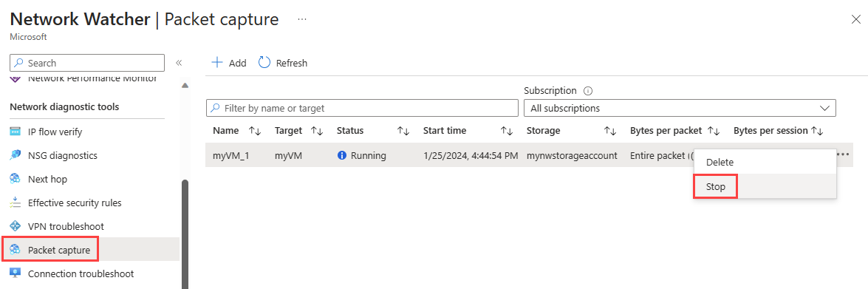The height and width of the screenshot is (289, 868).
Task: Click the Refresh button label
Action: [x=292, y=63]
